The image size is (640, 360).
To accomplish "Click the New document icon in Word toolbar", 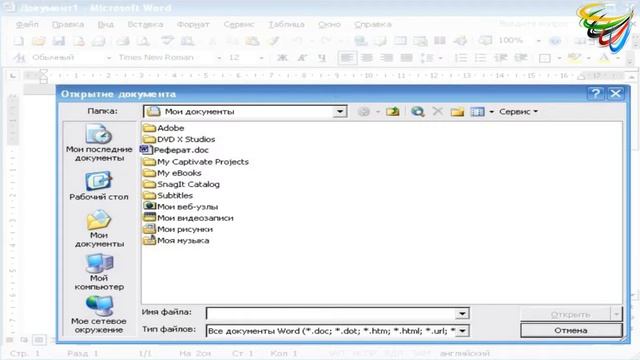I will pyautogui.click(x=19, y=40).
